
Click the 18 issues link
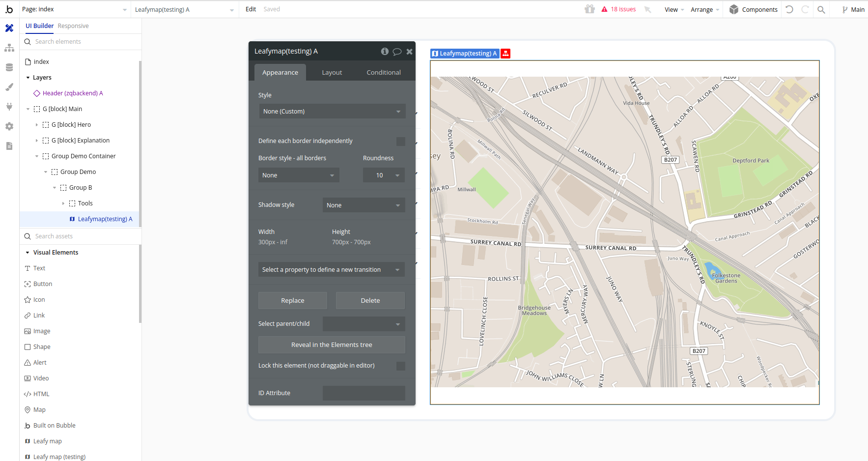coord(623,9)
